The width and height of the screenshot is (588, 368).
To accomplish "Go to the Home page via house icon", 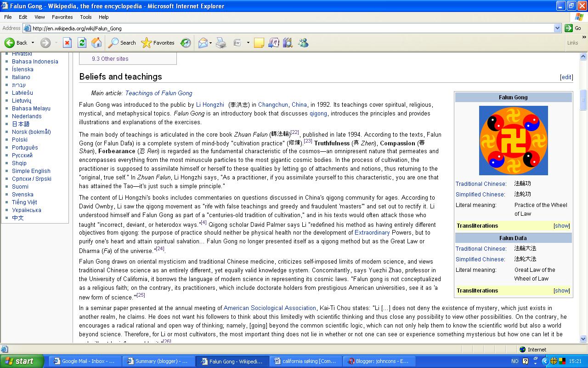I will coord(96,43).
